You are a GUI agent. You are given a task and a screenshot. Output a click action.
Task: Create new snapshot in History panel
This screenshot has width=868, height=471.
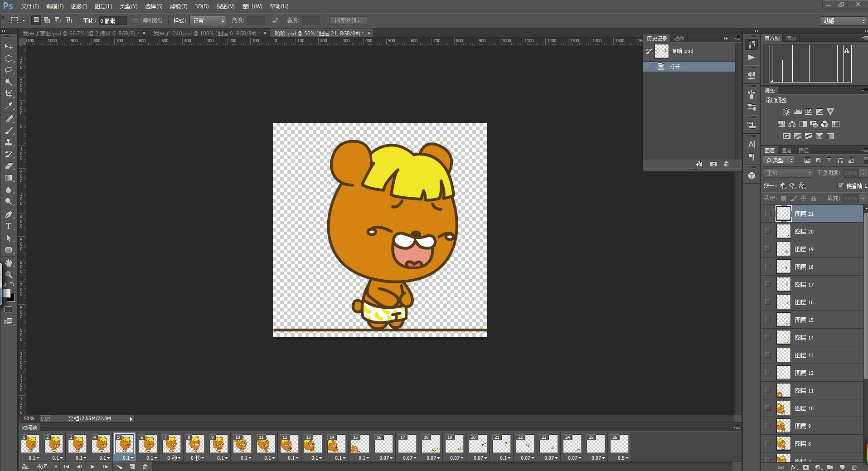pyautogui.click(x=713, y=164)
